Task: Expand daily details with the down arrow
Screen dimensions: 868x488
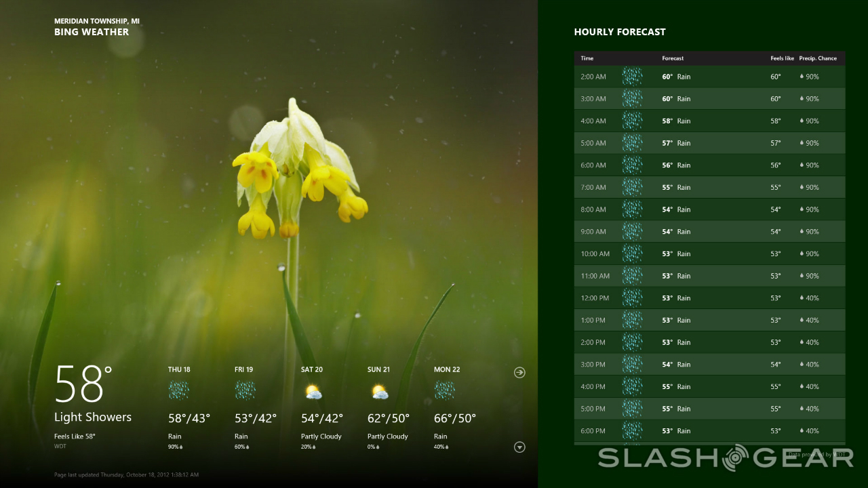Action: click(x=520, y=447)
